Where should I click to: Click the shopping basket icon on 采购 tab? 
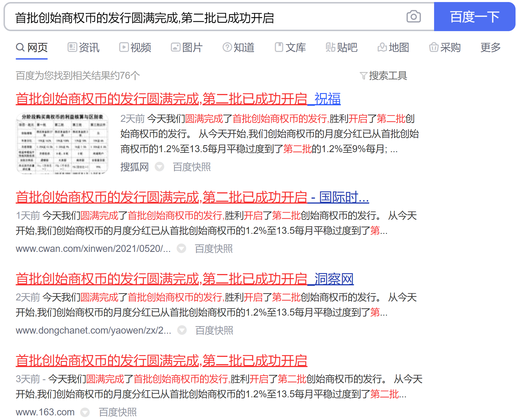434,47
